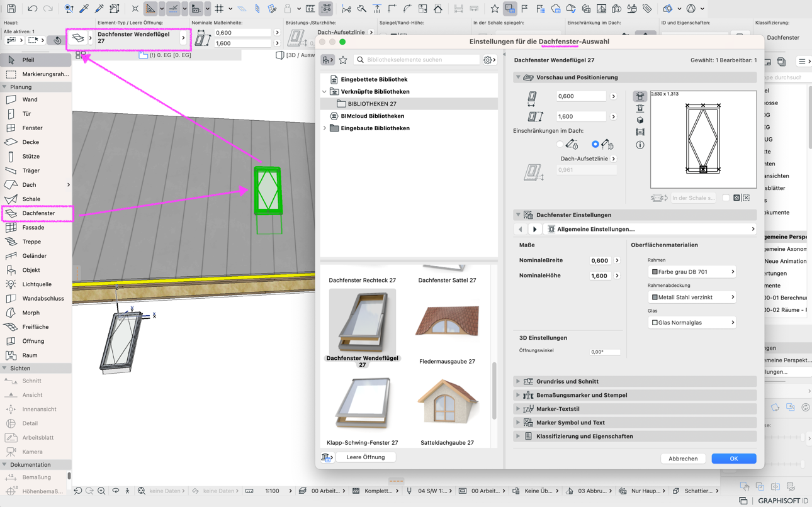Activate the Dachfenster tool
812x507 pixels.
pos(36,213)
